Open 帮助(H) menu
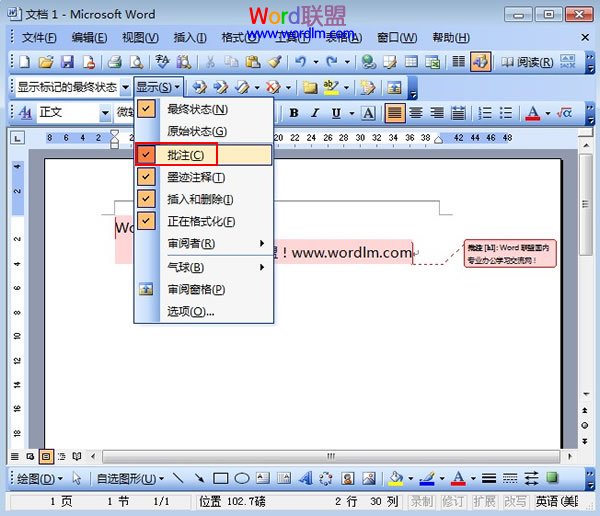 [451, 38]
